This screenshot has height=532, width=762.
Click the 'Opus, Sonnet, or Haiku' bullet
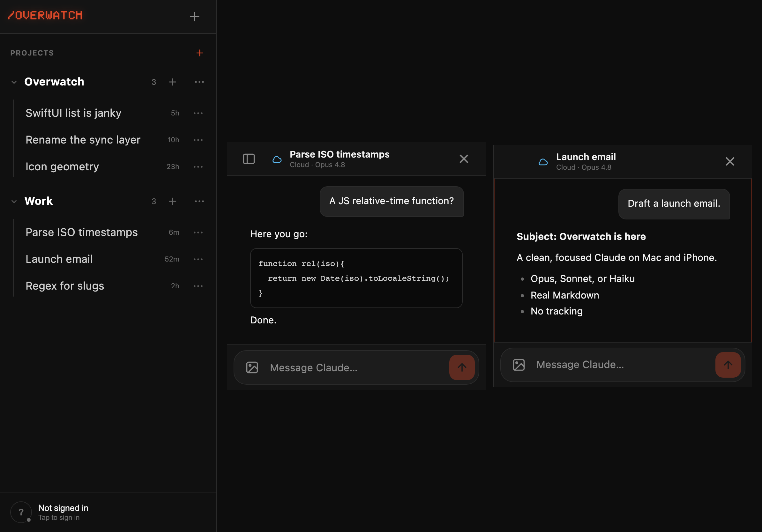point(582,279)
